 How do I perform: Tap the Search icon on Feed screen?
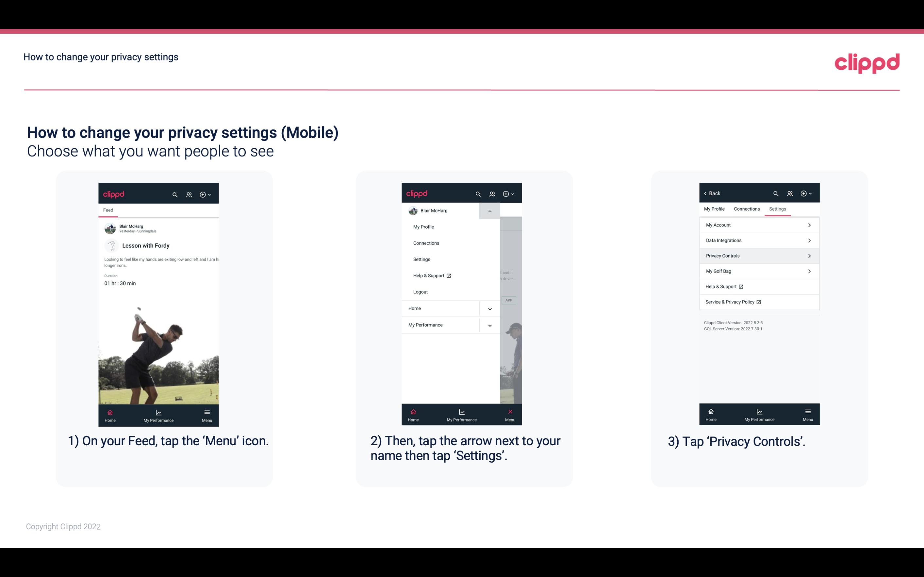tap(174, 194)
